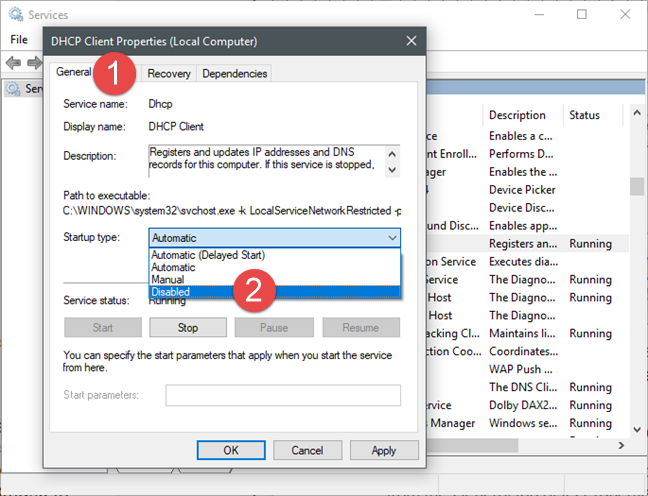Image resolution: width=648 pixels, height=496 pixels.
Task: Stop the DHCP Client service
Action: click(x=188, y=327)
